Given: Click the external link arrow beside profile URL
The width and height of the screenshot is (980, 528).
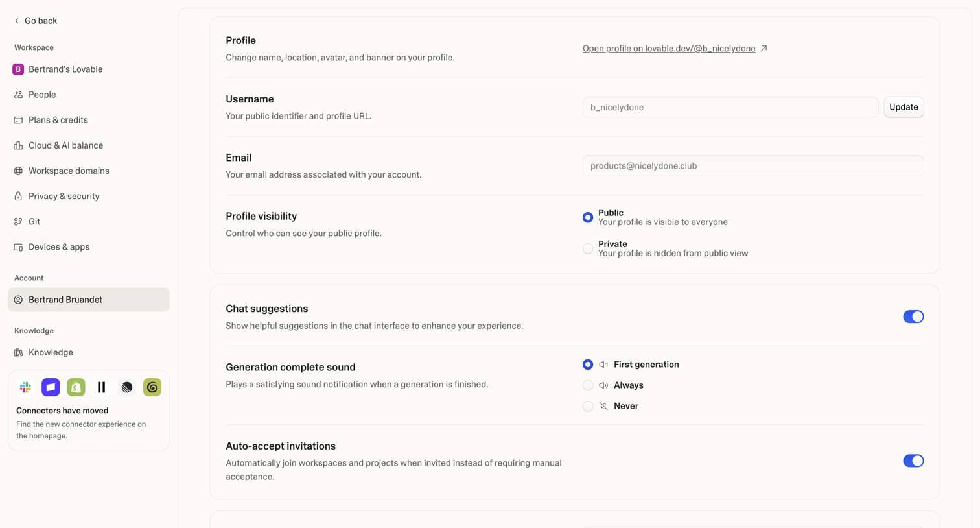Looking at the screenshot, I should pyautogui.click(x=764, y=48).
